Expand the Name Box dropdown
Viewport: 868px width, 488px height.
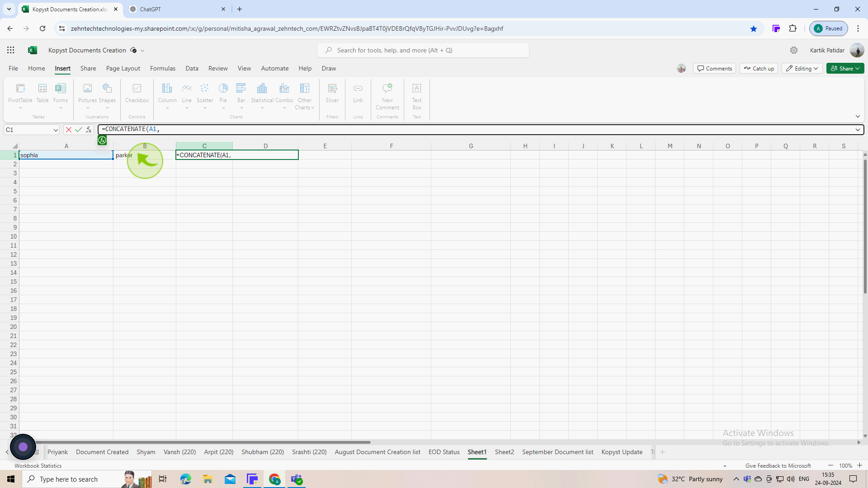(56, 130)
